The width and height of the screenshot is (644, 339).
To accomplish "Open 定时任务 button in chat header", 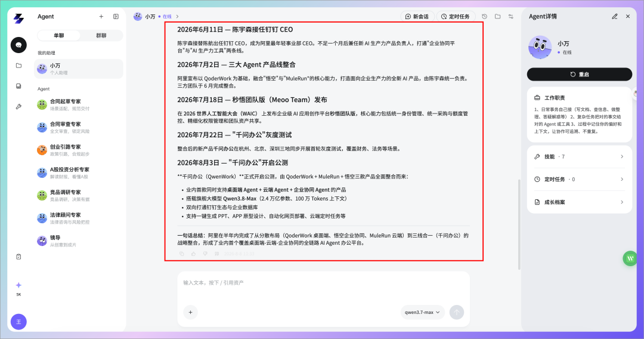I will click(456, 17).
